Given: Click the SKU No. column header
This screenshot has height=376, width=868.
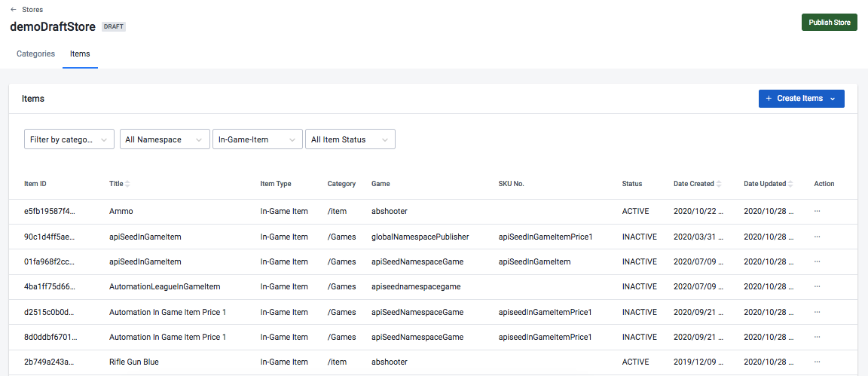Looking at the screenshot, I should pos(511,184).
